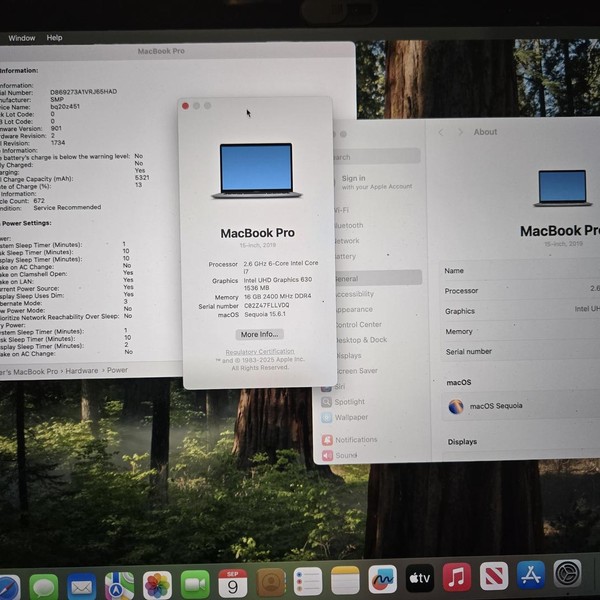Go forward in System Settings
Screen dimensions: 600x600
(460, 132)
